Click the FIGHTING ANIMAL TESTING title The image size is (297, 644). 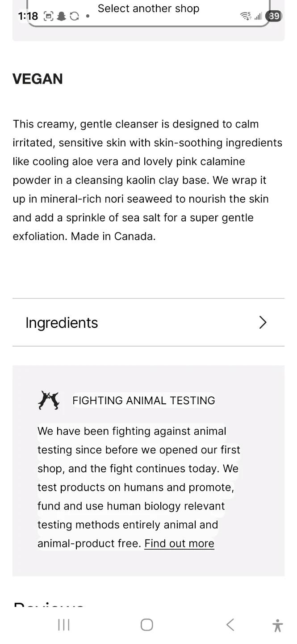tap(143, 400)
